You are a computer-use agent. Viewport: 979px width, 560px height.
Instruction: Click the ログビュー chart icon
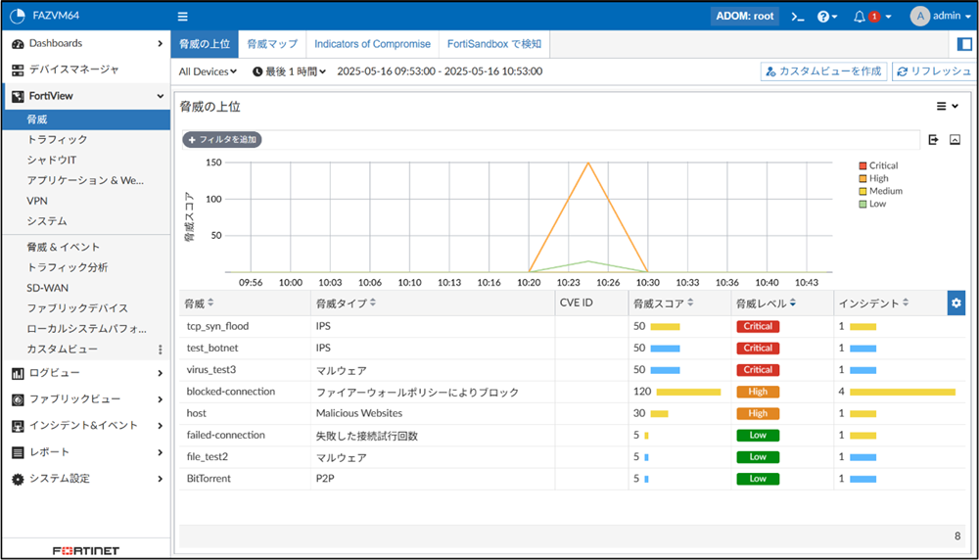(x=18, y=373)
